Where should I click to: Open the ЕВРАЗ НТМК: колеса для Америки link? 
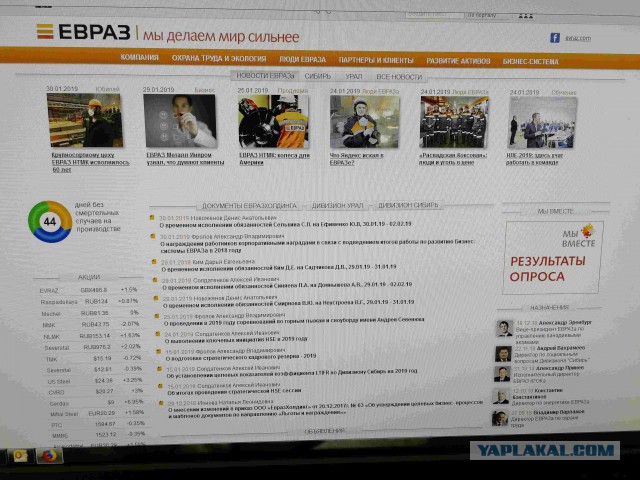pyautogui.click(x=274, y=159)
